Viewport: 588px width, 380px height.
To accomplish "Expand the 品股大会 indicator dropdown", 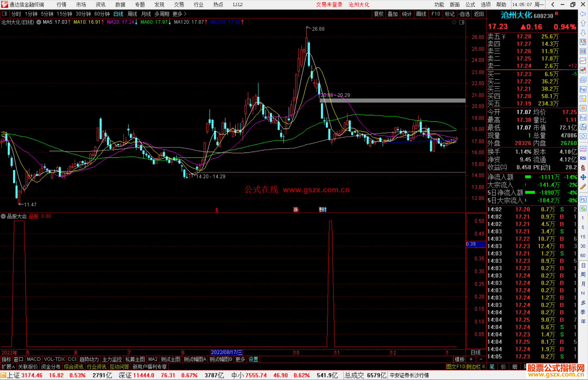I will (3, 216).
